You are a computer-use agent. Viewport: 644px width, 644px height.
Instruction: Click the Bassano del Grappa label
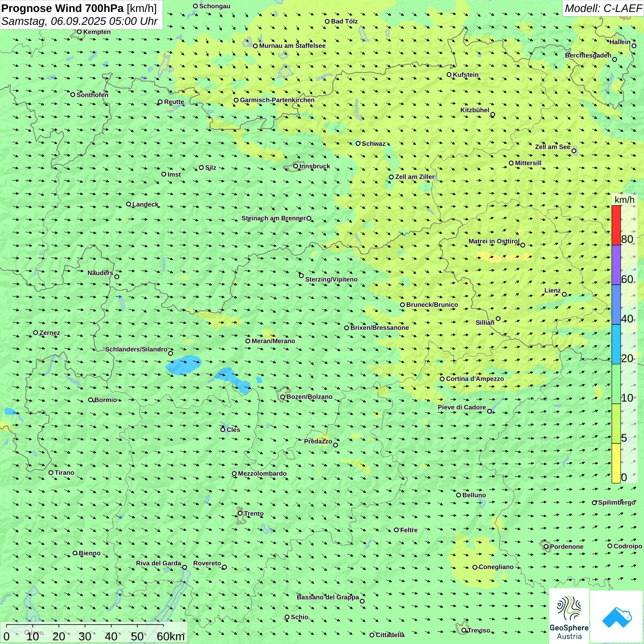click(x=328, y=597)
